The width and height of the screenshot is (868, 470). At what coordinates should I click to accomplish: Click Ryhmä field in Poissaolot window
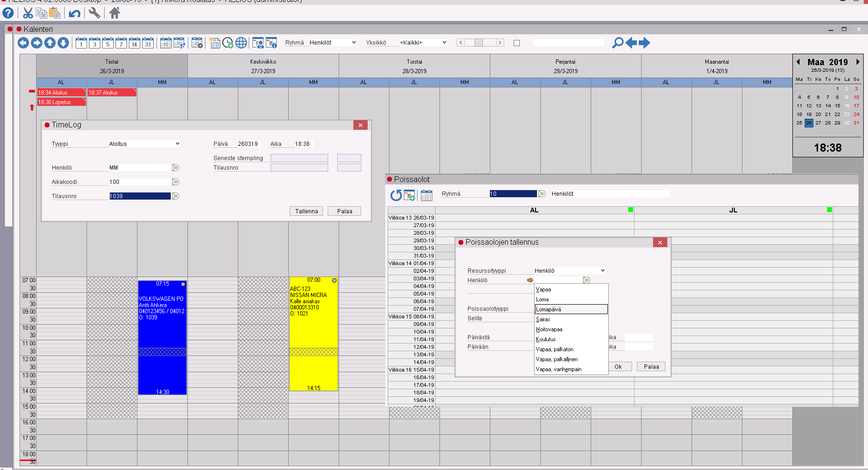point(513,193)
